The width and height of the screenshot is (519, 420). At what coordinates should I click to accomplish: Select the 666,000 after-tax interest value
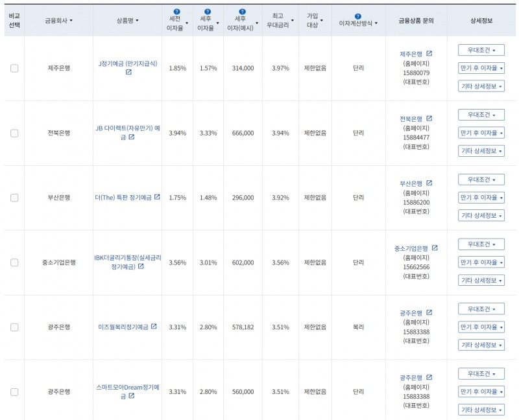pyautogui.click(x=243, y=133)
